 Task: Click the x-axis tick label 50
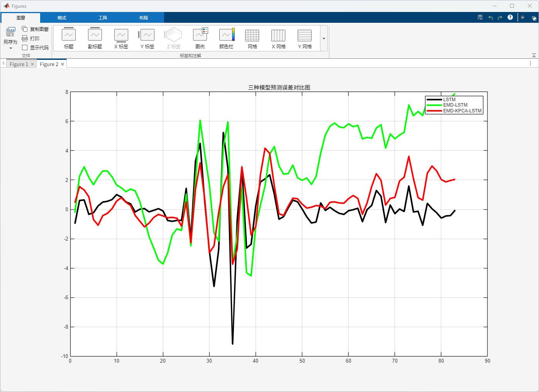coord(302,361)
